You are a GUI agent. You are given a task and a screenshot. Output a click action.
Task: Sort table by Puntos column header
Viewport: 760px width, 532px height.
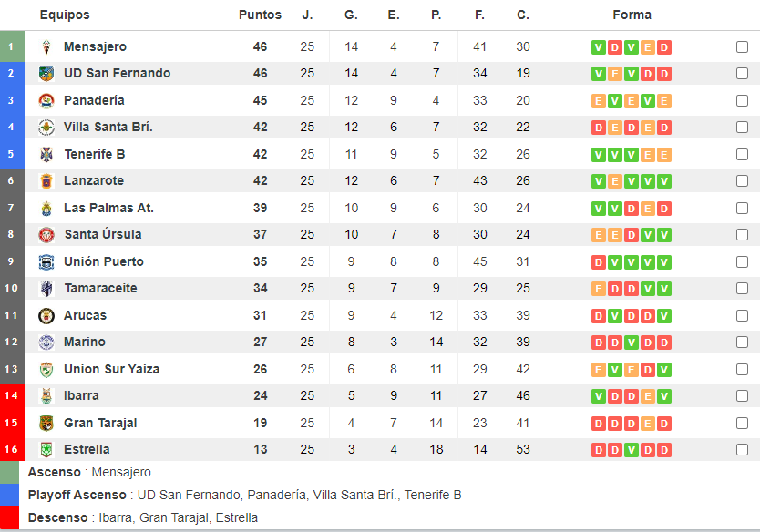tap(260, 15)
